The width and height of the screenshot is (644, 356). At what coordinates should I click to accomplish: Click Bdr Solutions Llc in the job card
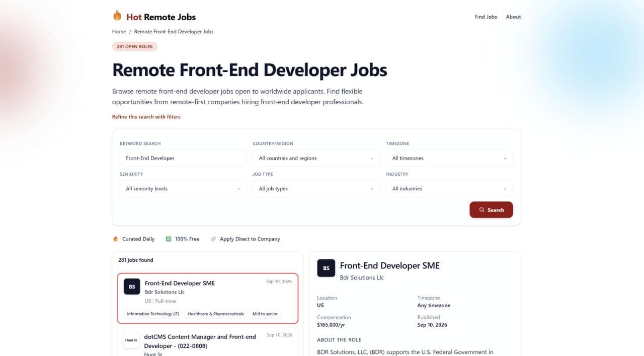(x=165, y=292)
